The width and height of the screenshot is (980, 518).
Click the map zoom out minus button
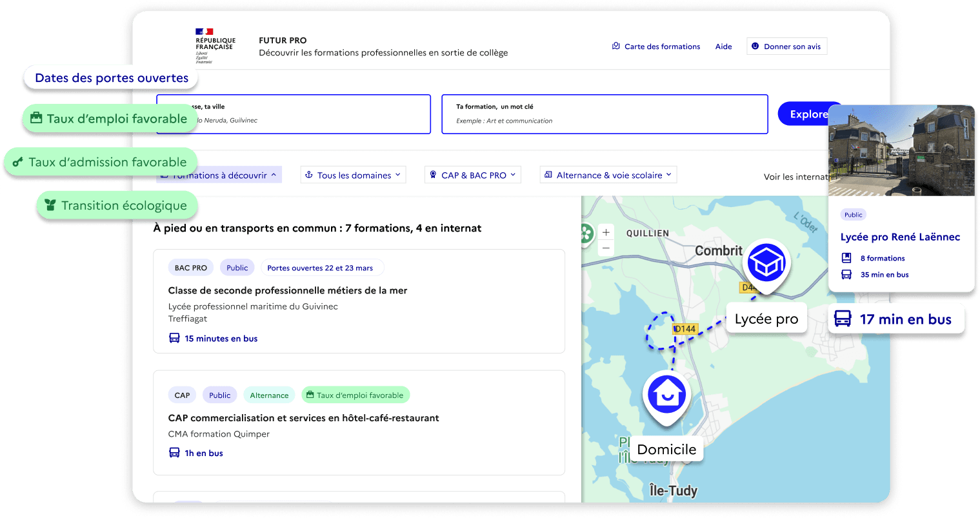click(606, 248)
